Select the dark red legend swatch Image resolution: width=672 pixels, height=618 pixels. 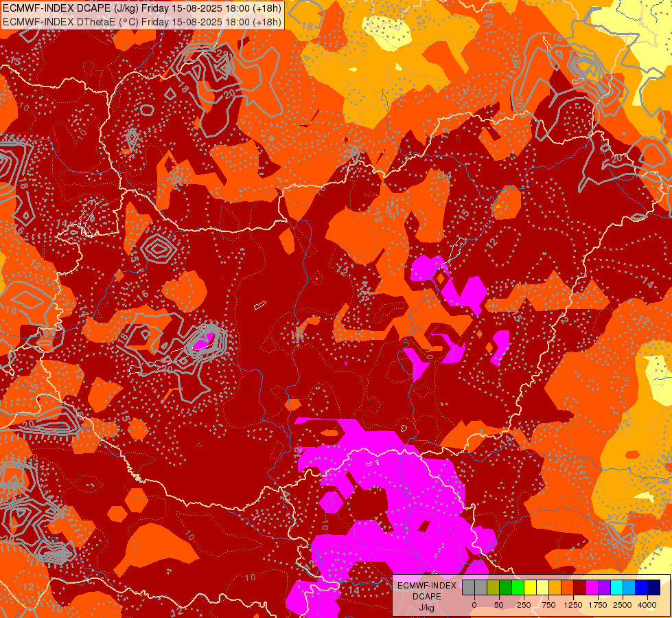click(580, 587)
